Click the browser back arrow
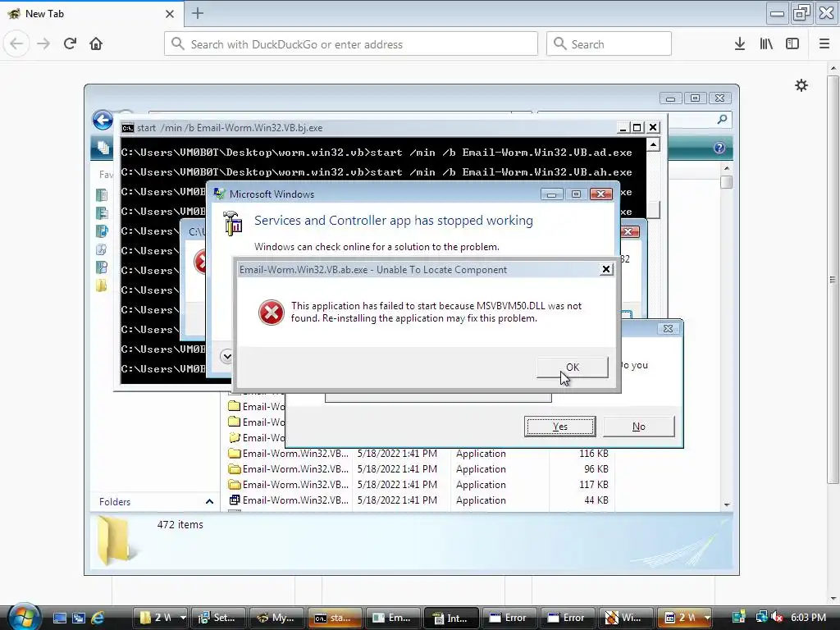Screen dimensions: 840x630 click(x=16, y=44)
